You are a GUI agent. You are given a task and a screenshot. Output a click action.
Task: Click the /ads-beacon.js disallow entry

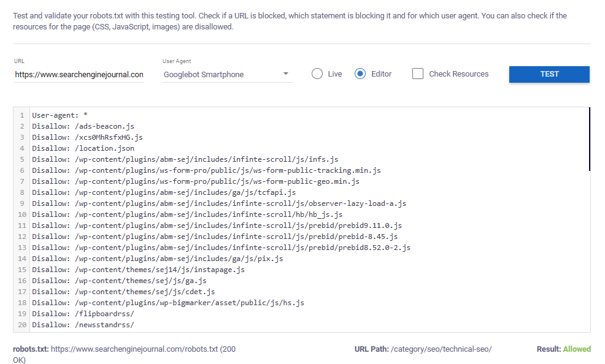83,126
